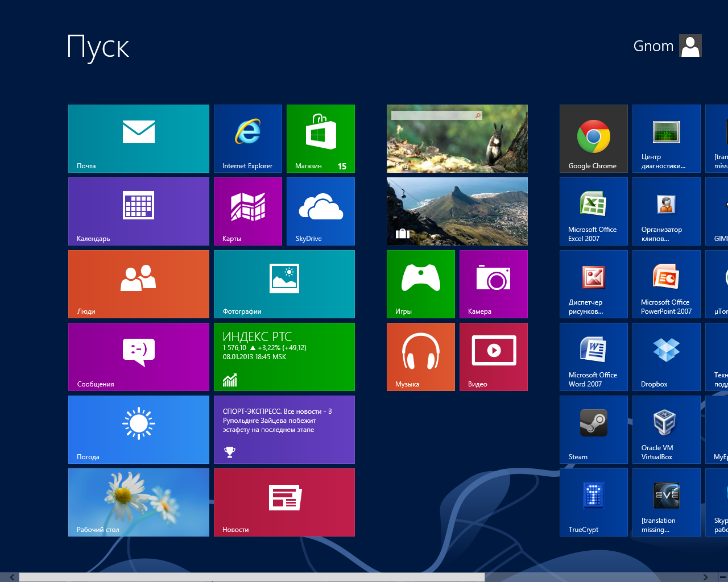Launch TrueCrypt from its tile

pos(594,502)
